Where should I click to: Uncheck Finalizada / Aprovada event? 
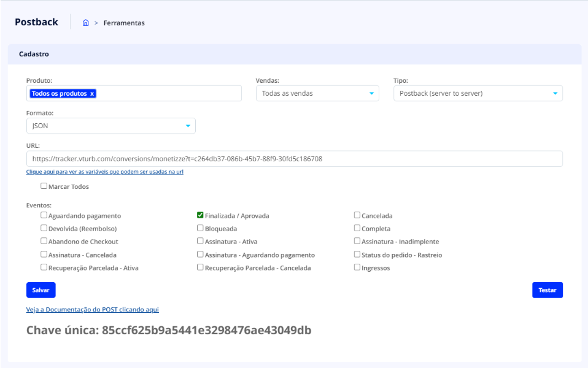pyautogui.click(x=200, y=215)
